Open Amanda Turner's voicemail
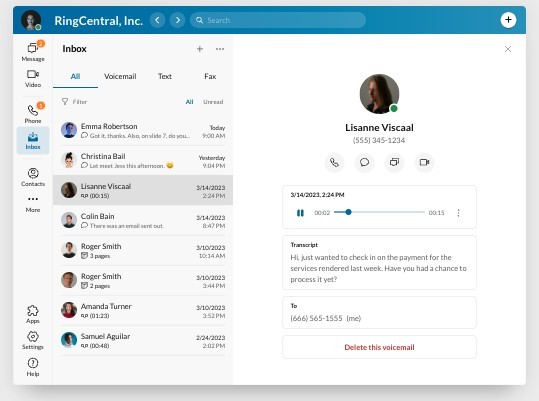The height and width of the screenshot is (401, 539). pyautogui.click(x=143, y=310)
